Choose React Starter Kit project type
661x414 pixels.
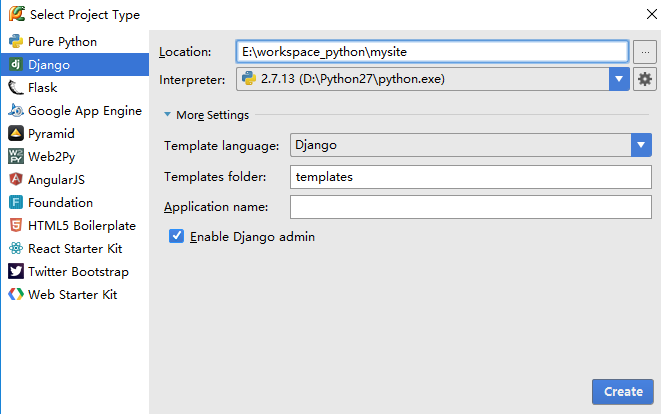point(75,248)
